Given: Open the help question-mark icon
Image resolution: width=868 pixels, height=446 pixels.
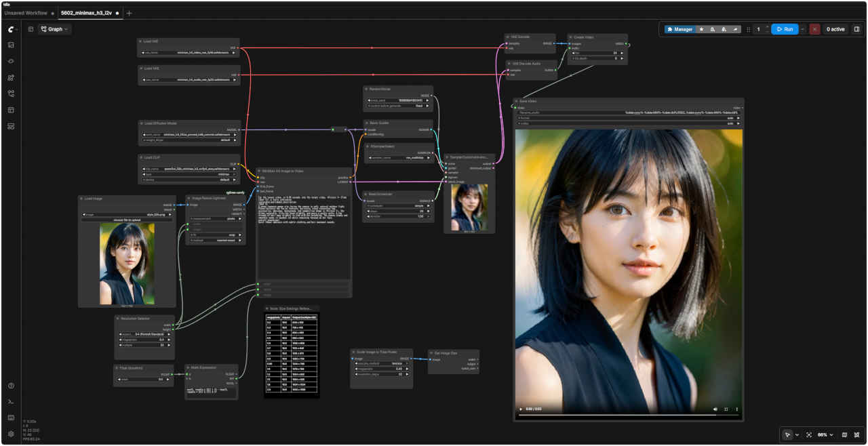Looking at the screenshot, I should pyautogui.click(x=11, y=386).
